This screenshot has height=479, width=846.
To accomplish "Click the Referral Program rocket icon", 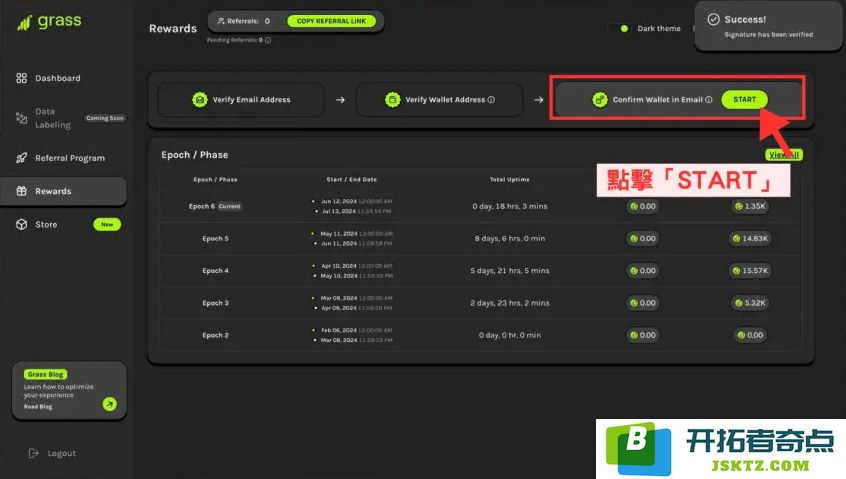I will [22, 158].
